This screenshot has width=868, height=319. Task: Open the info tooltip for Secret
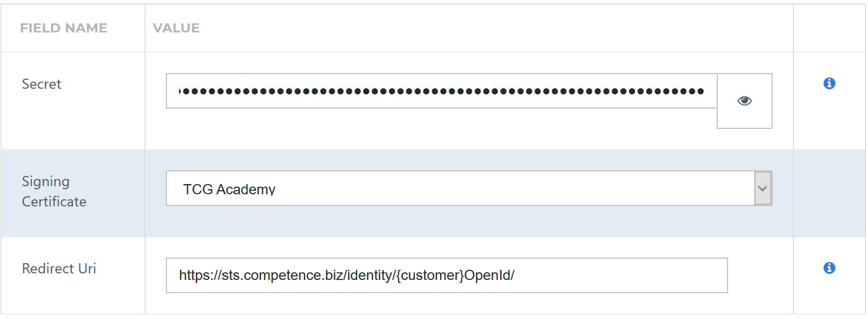point(829,83)
